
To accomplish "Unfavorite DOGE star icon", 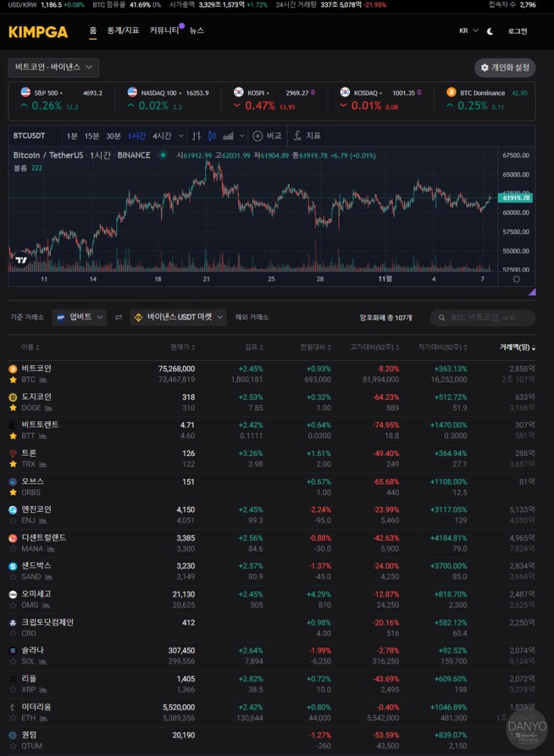I will [13, 408].
